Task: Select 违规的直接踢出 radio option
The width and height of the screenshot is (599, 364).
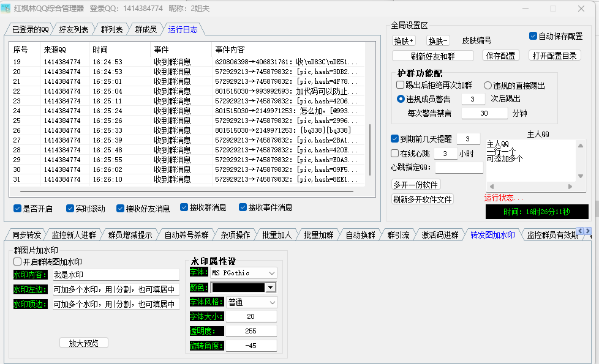Action: [488, 86]
